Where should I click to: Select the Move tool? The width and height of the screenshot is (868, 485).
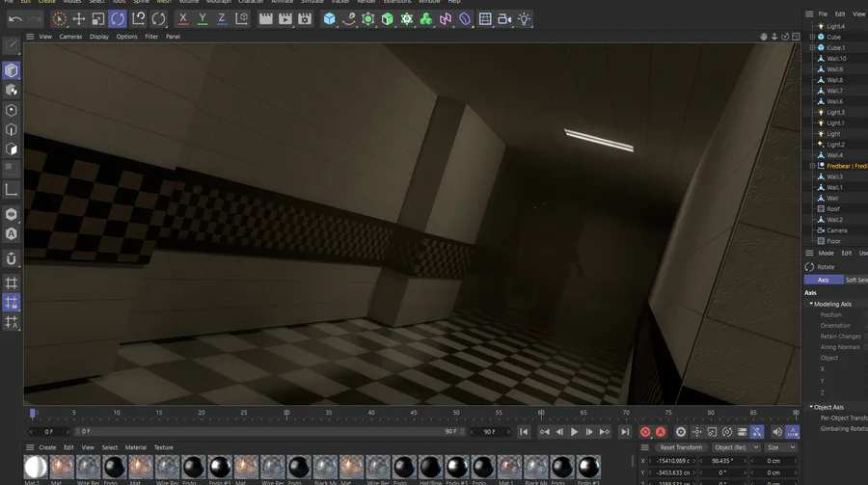pos(79,19)
